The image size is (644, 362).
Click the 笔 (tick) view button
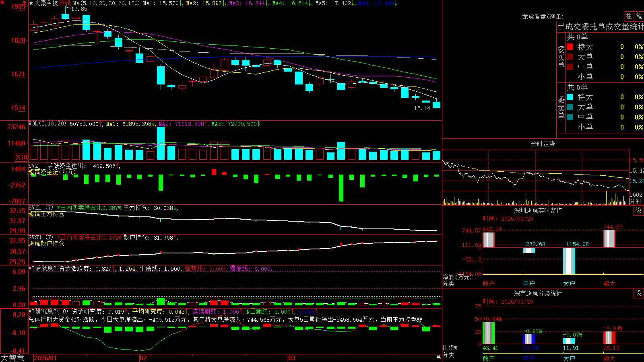[639, 16]
